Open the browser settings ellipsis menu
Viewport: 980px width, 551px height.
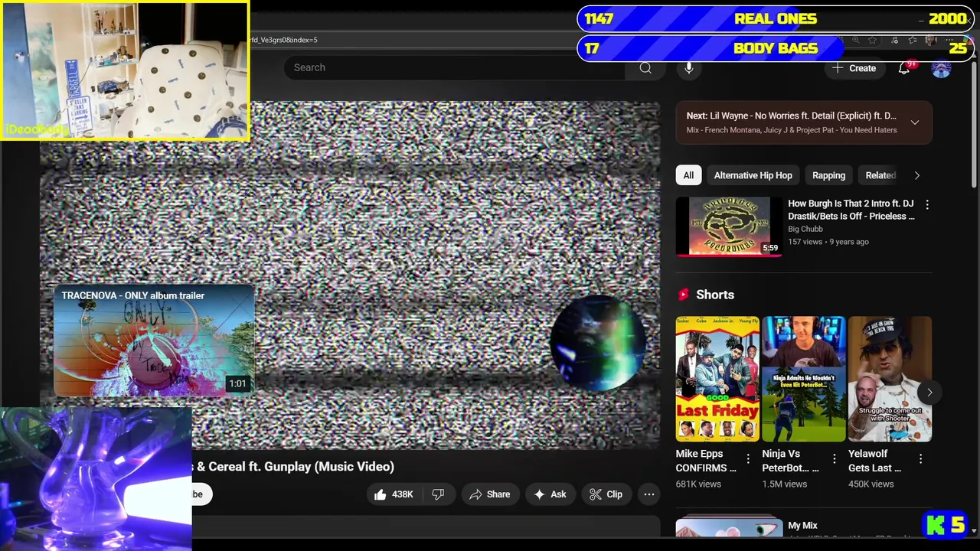pyautogui.click(x=950, y=40)
